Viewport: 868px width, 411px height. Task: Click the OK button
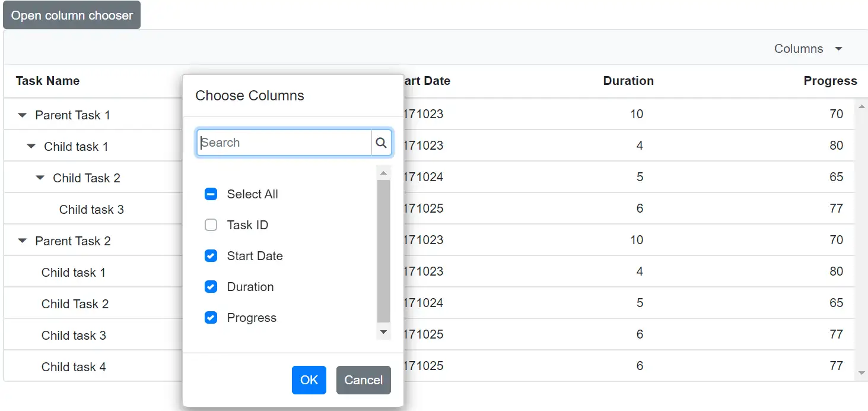[x=309, y=380]
